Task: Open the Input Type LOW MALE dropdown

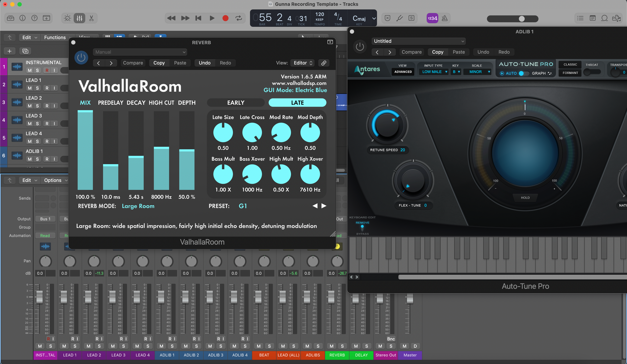Action: pos(434,72)
